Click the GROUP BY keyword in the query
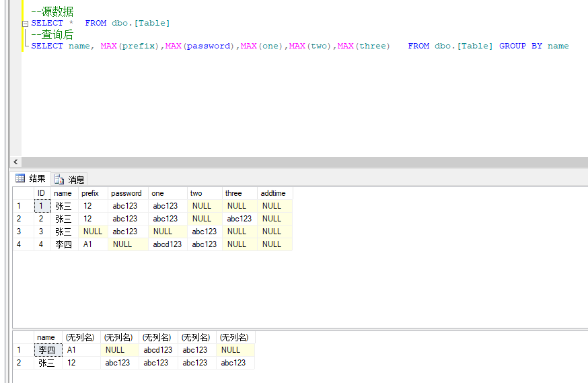 (521, 46)
